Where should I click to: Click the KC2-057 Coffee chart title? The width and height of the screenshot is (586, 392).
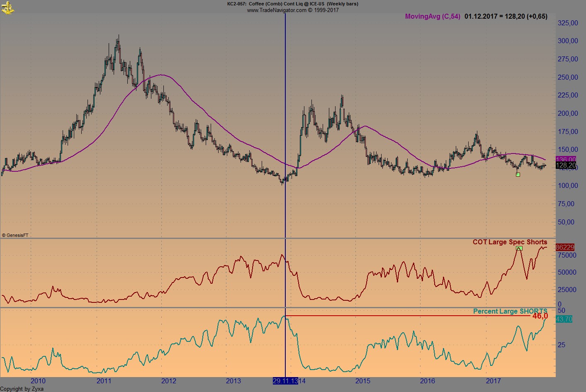click(x=292, y=4)
